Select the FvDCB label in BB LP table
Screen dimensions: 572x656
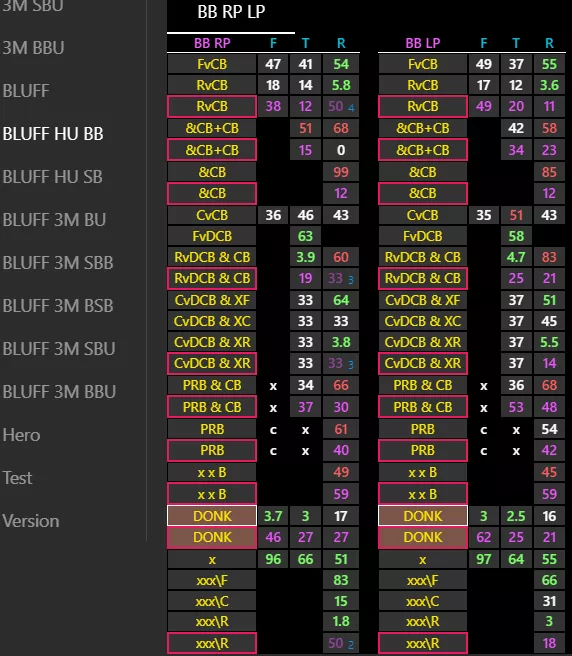coord(423,236)
